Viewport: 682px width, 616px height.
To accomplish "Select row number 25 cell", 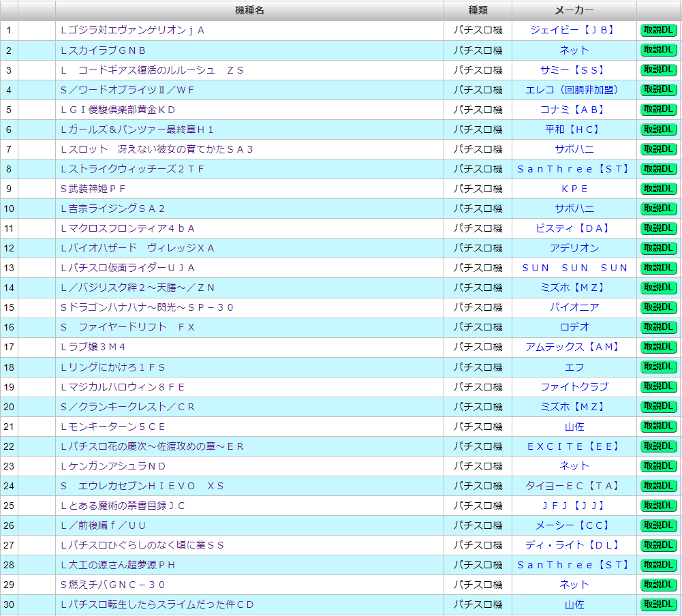I will 9,506.
